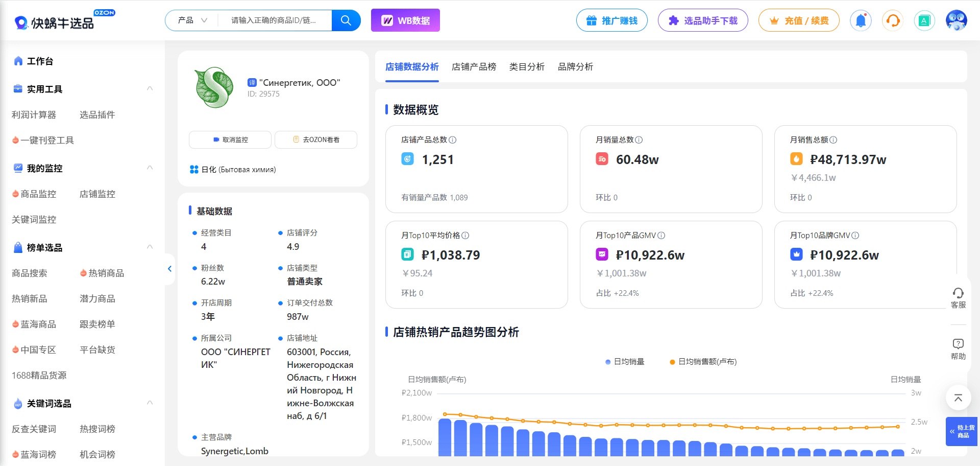
Task: Click 取消监控 to stop monitoring this store
Action: pos(230,139)
